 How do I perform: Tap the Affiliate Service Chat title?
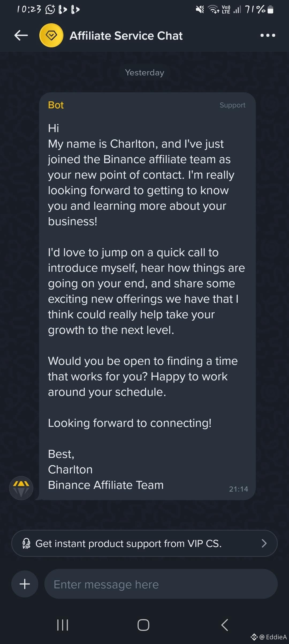click(x=126, y=36)
